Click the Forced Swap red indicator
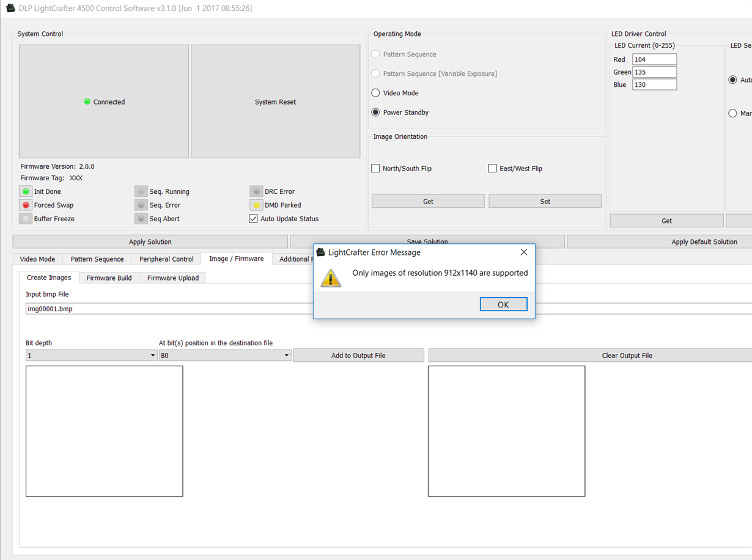752x560 pixels. pos(26,205)
